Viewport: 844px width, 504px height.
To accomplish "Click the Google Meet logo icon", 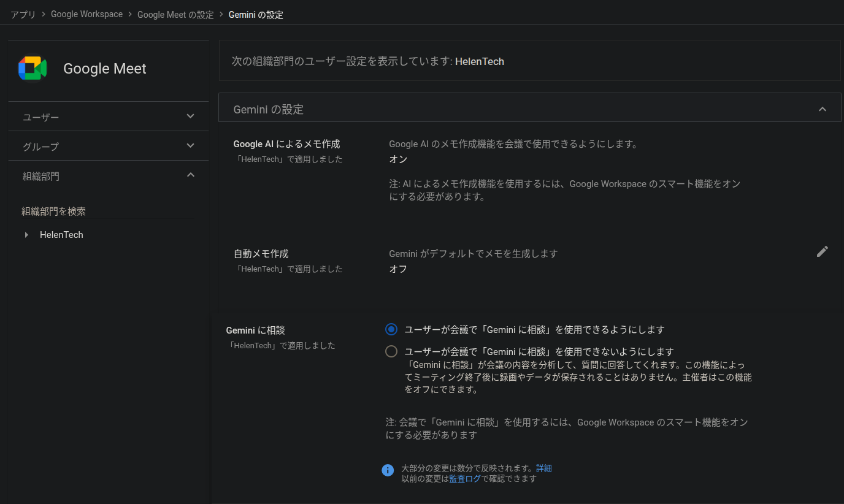I will click(x=33, y=68).
